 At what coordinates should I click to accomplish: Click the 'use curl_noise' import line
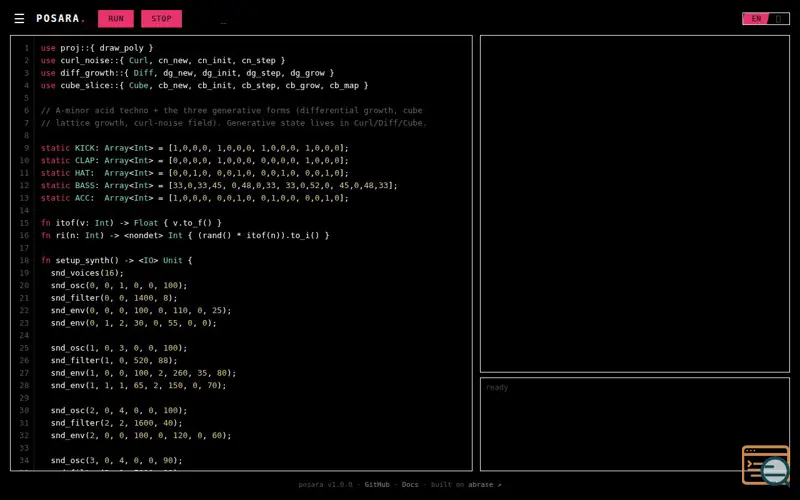(x=163, y=60)
